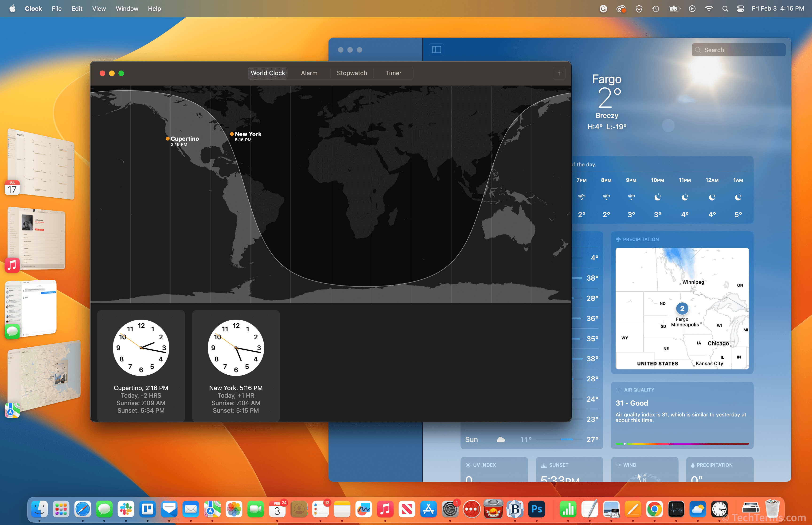Launch Paprika recipe app from dock
The width and height of the screenshot is (812, 525).
click(493, 509)
